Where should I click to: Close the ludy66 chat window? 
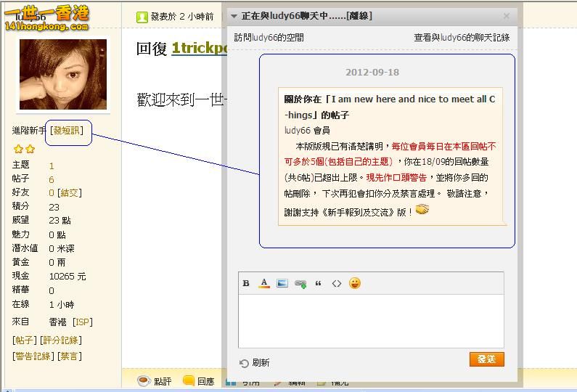[507, 16]
